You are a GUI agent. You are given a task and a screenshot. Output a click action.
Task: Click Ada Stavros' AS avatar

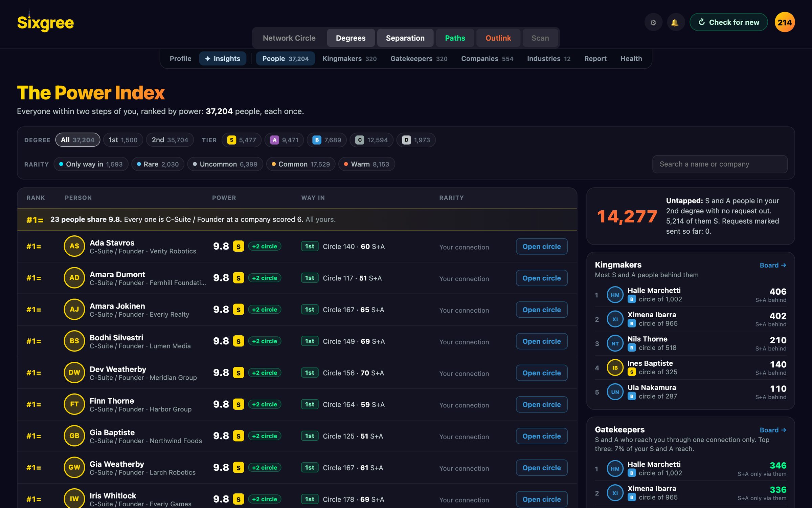tap(74, 246)
